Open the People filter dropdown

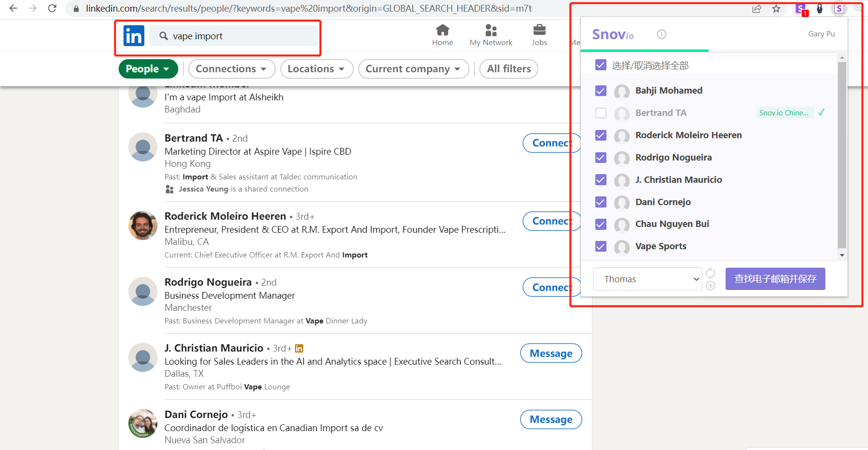coord(148,69)
